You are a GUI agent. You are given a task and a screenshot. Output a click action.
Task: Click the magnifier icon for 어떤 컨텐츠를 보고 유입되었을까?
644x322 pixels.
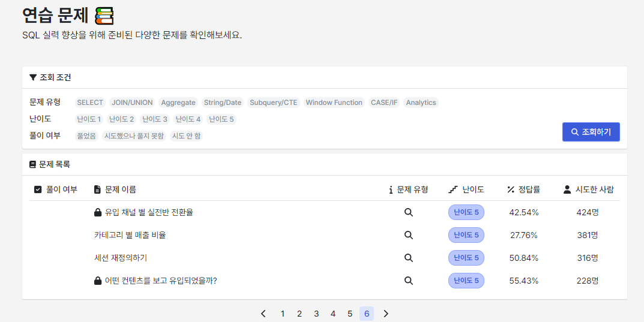pos(408,281)
